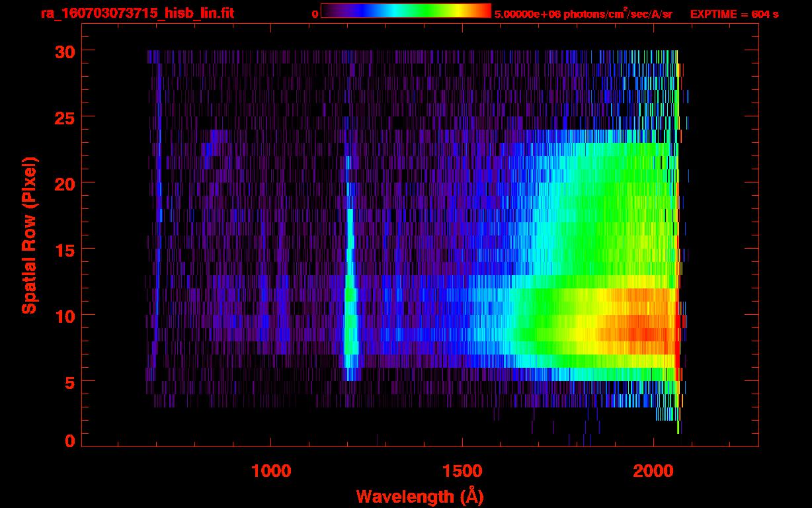Click the red end of the color bar

pyautogui.click(x=484, y=11)
